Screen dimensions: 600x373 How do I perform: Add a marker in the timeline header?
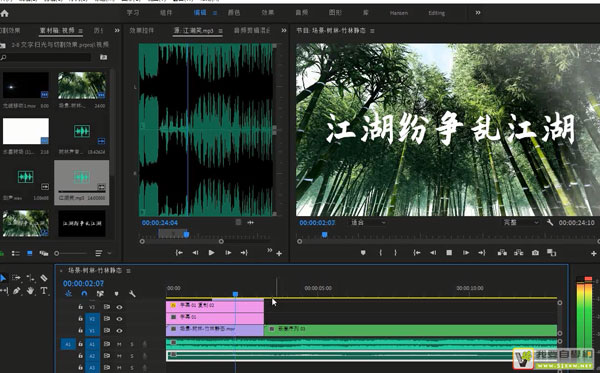coord(116,294)
